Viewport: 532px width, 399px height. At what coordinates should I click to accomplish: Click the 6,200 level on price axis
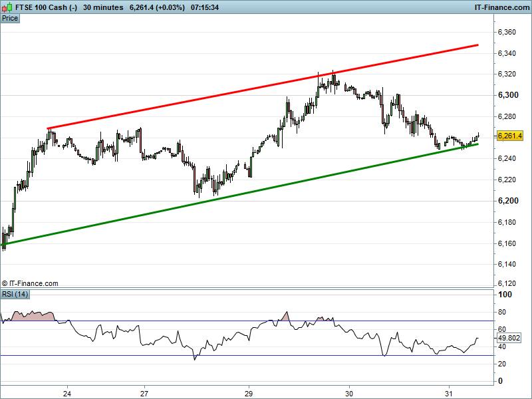coord(507,201)
